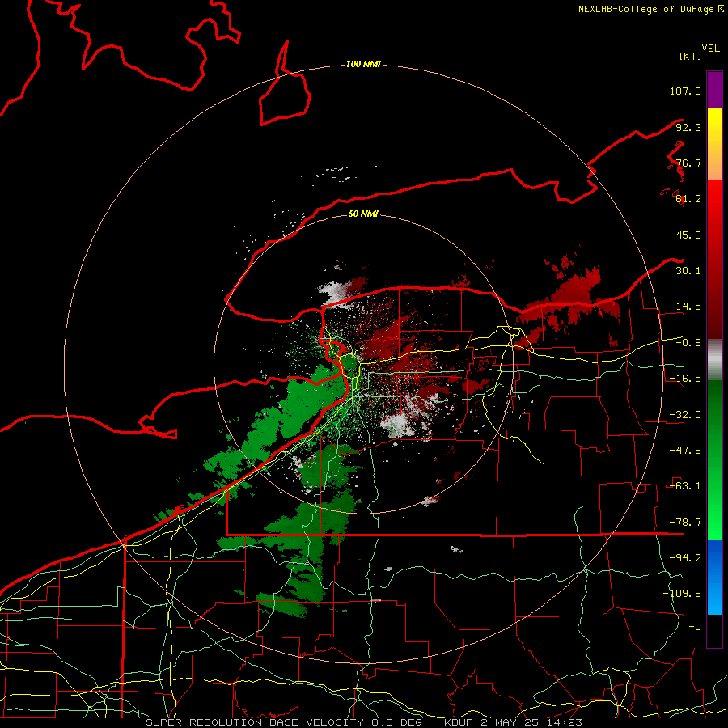The height and width of the screenshot is (728, 728).
Task: Click the VEL legend title
Action: pyautogui.click(x=710, y=49)
